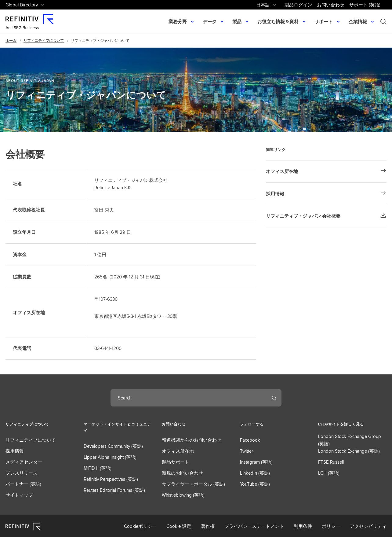Click 製品ログイン in top bar

pos(298,5)
